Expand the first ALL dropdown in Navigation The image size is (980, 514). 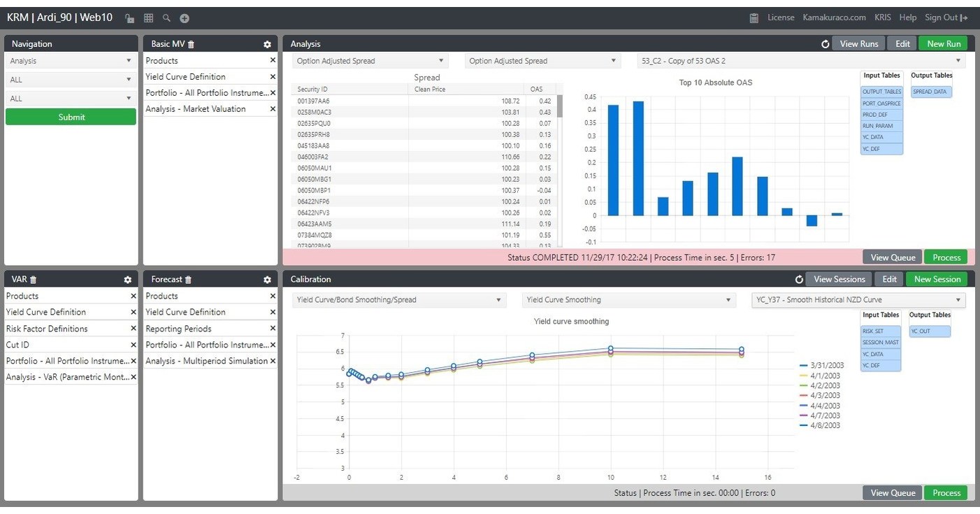(x=70, y=80)
